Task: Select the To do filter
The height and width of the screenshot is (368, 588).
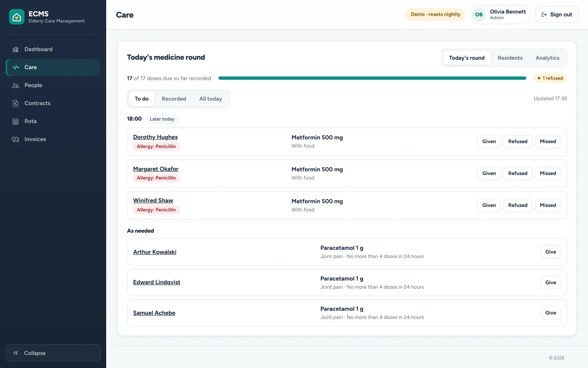Action: coord(141,99)
